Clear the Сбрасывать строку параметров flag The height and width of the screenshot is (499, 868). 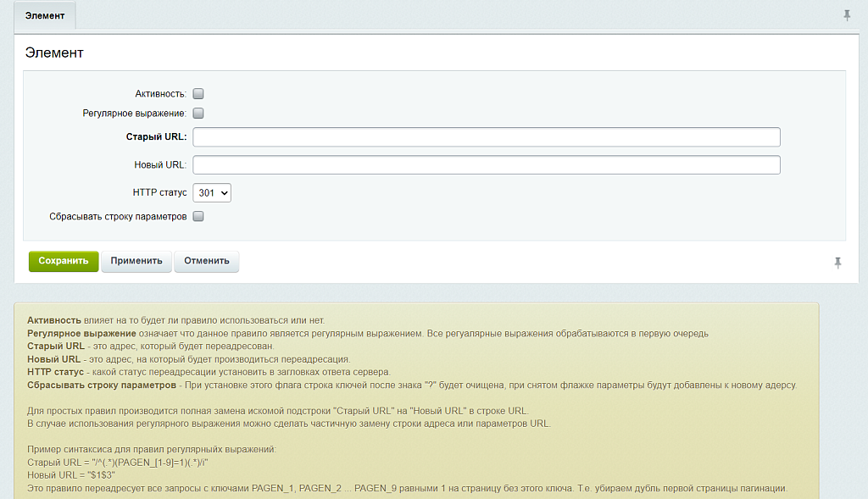click(198, 216)
